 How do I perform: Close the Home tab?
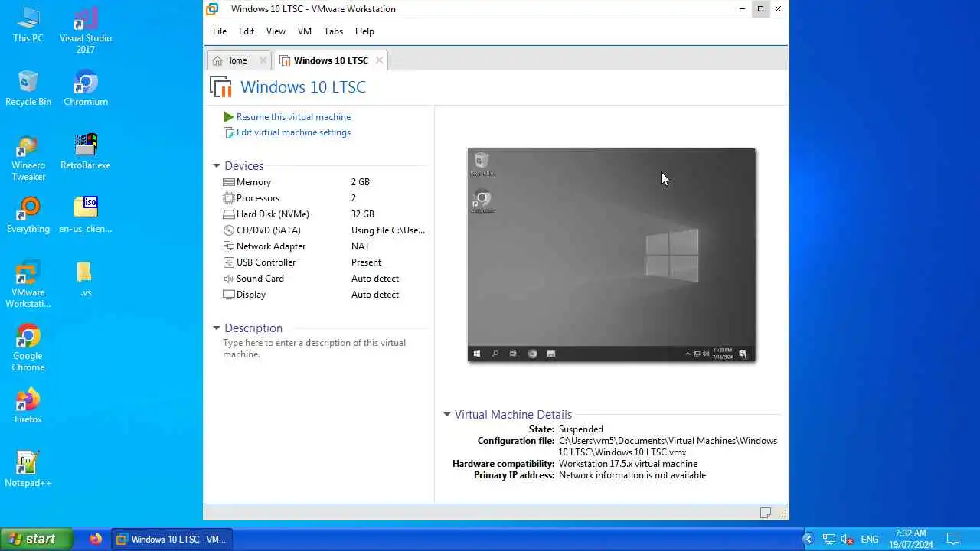(x=263, y=60)
